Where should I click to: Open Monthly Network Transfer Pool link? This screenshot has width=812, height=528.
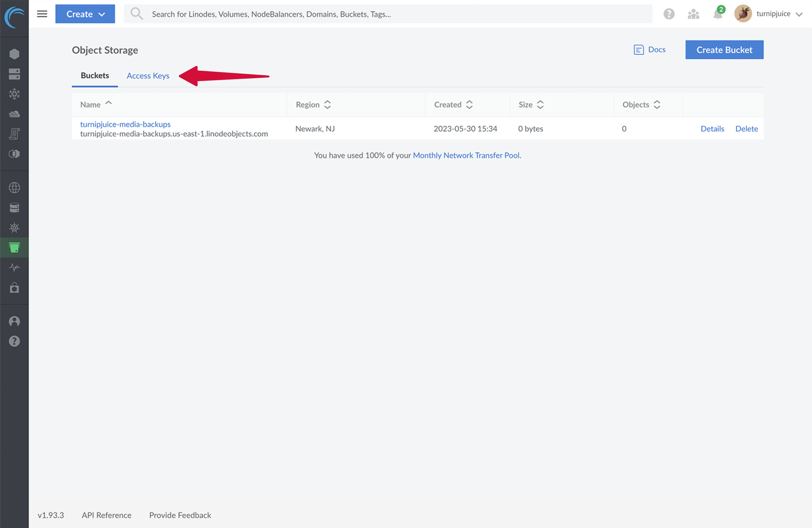pyautogui.click(x=466, y=155)
